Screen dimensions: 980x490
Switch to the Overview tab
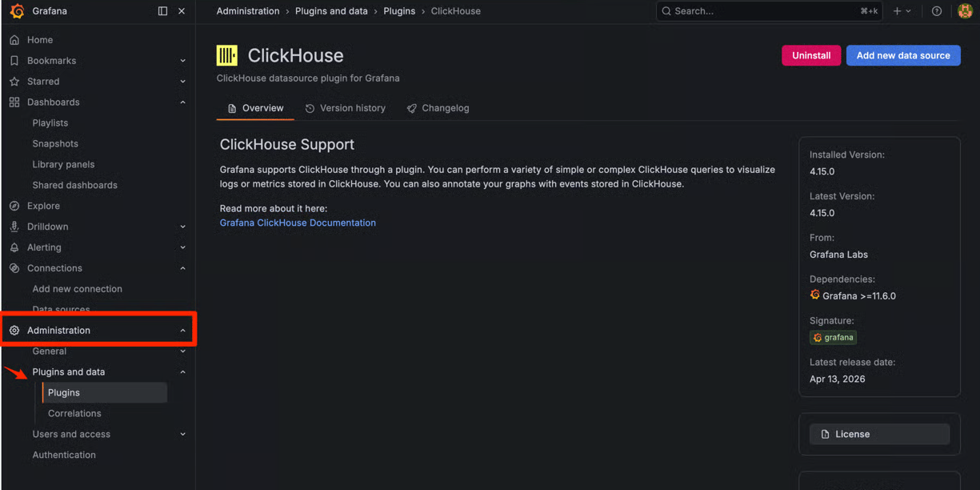point(255,108)
